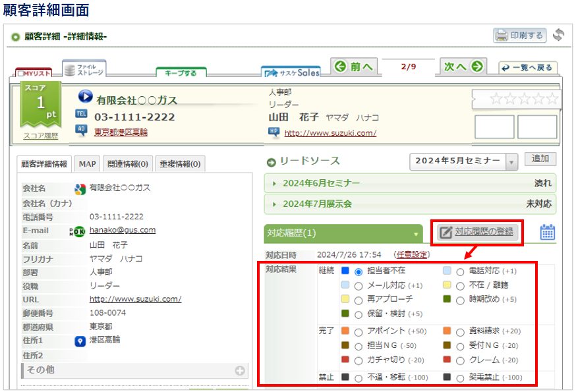Image resolution: width=576 pixels, height=392 pixels.
Task: Click the blue play icon beside company name
Action: click(x=85, y=98)
